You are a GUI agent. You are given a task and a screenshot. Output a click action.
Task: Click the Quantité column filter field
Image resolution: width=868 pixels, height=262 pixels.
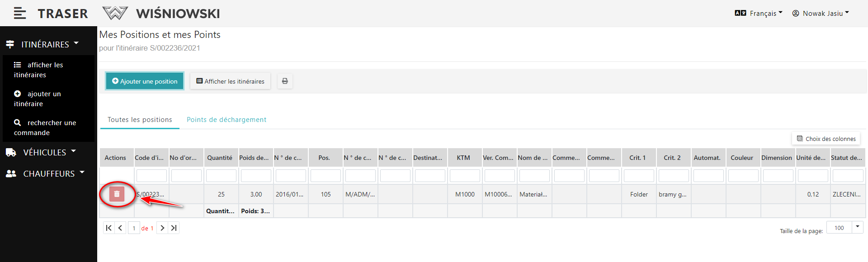221,176
